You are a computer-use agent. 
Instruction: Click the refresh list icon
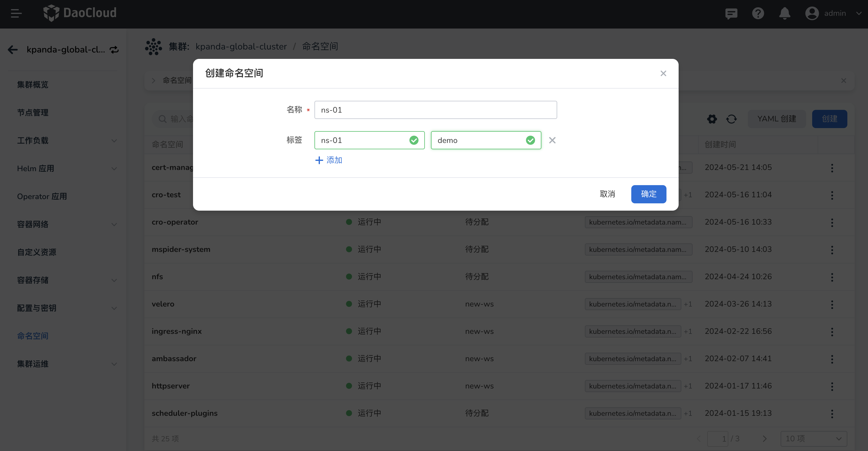tap(731, 119)
